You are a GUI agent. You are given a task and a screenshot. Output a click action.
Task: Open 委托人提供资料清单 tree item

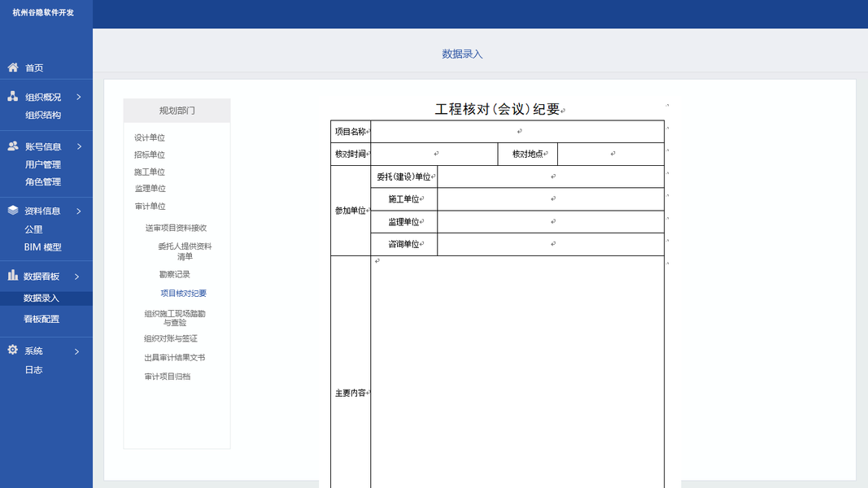pyautogui.click(x=185, y=251)
